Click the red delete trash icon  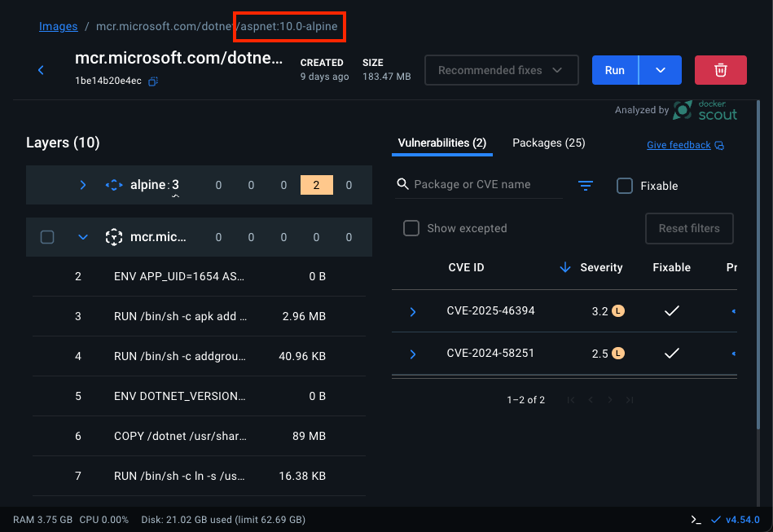click(x=720, y=70)
